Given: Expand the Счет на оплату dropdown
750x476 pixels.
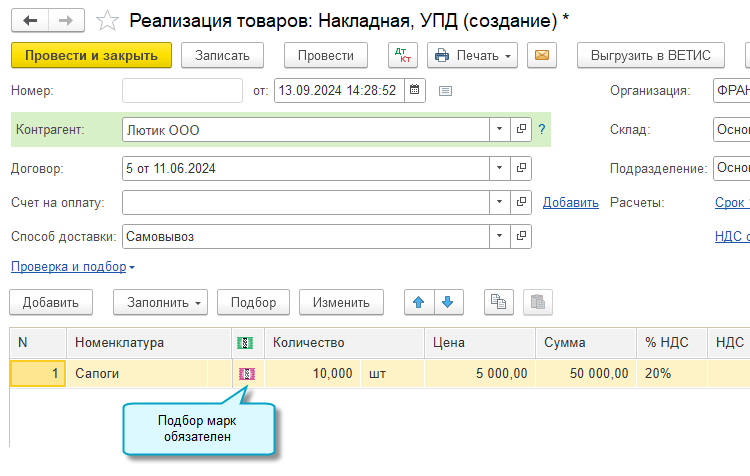Looking at the screenshot, I should coord(500,202).
